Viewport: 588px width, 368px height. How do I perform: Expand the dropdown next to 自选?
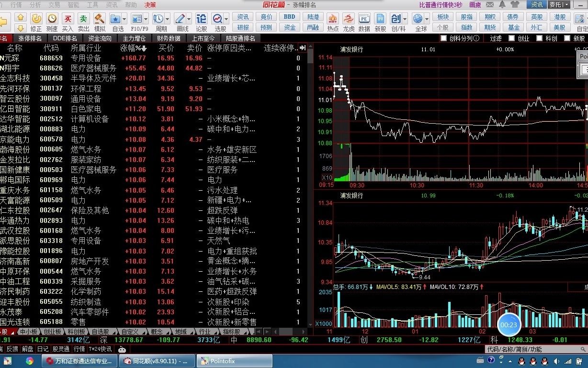pyautogui.click(x=125, y=19)
